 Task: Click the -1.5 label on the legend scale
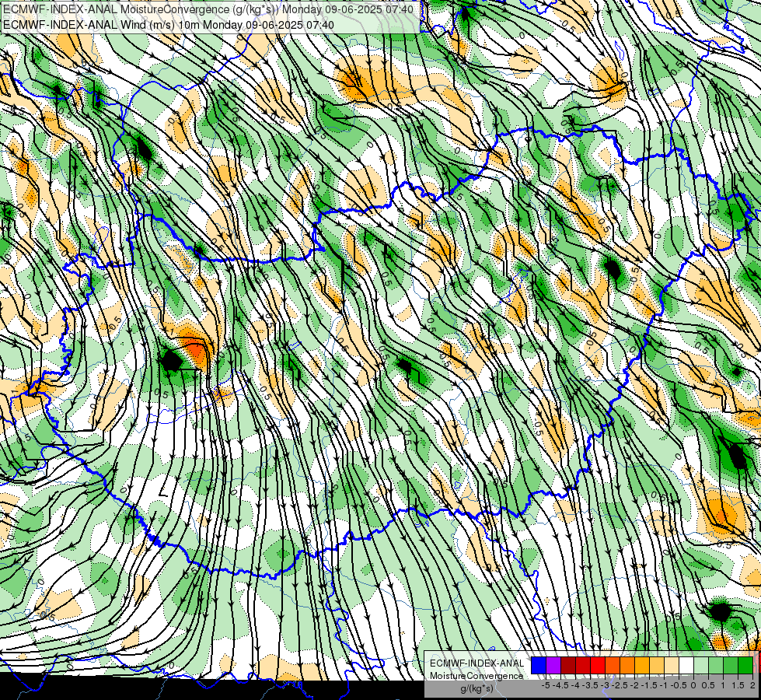[649, 685]
